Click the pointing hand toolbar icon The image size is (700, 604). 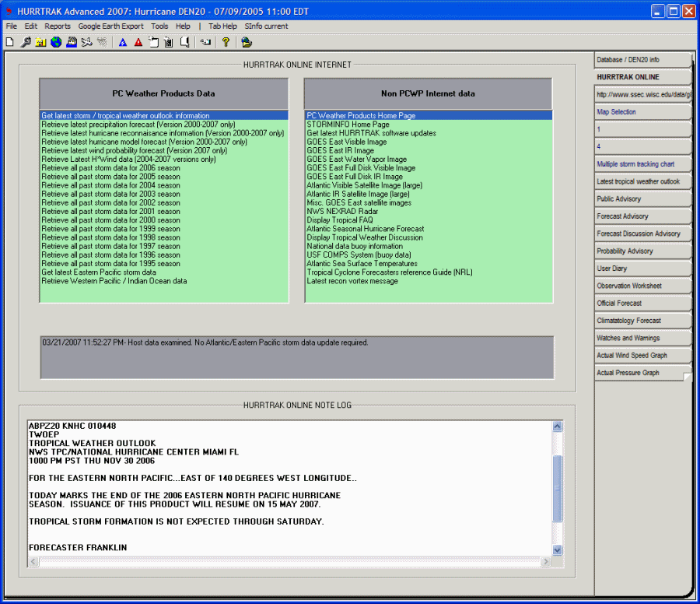tap(205, 43)
